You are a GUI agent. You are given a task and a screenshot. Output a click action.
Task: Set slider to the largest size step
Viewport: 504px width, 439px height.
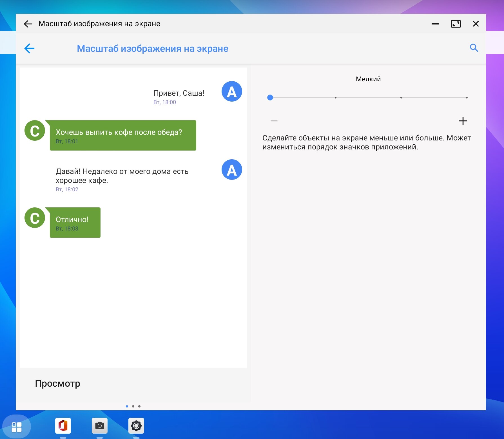pyautogui.click(x=467, y=98)
